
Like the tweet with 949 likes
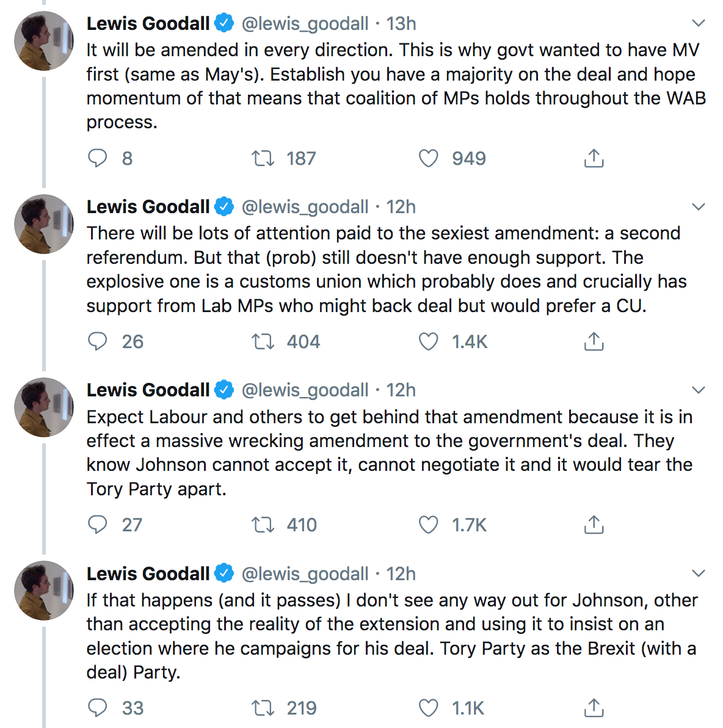tap(428, 159)
